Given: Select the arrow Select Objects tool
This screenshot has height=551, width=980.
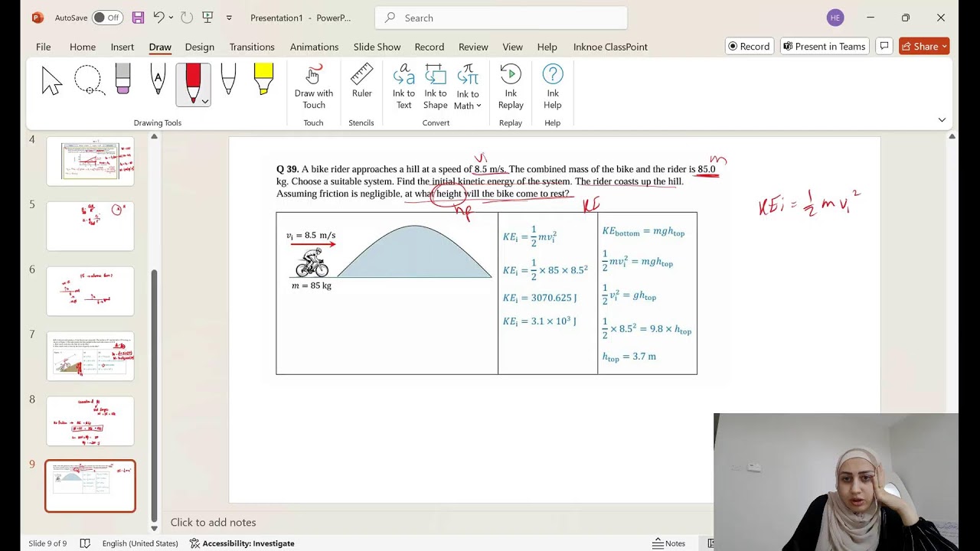Looking at the screenshot, I should pos(52,81).
